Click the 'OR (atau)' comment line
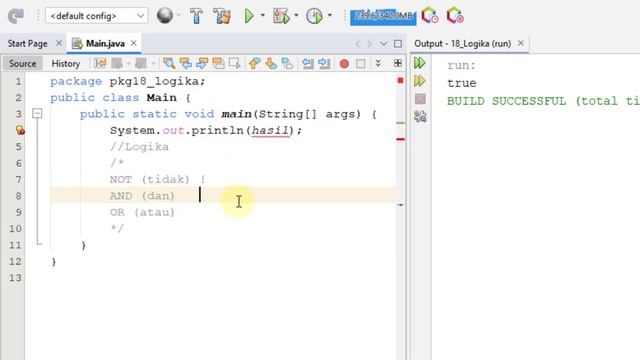 click(x=142, y=212)
